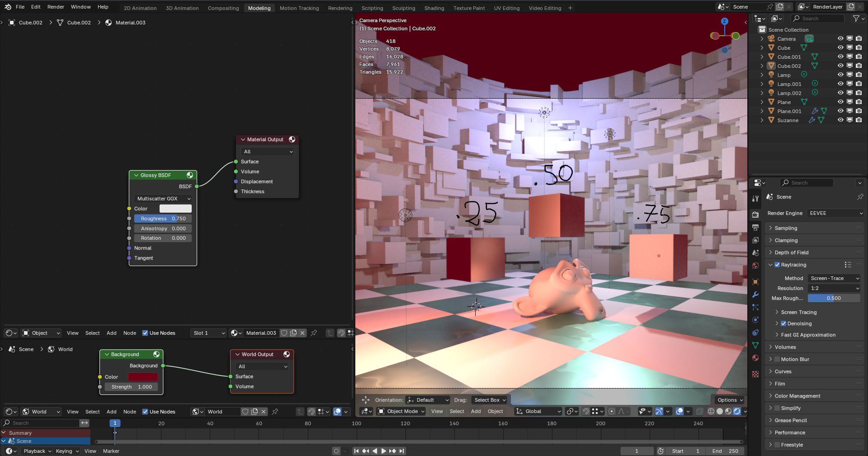
Task: Play the animation forward
Action: pos(384,451)
